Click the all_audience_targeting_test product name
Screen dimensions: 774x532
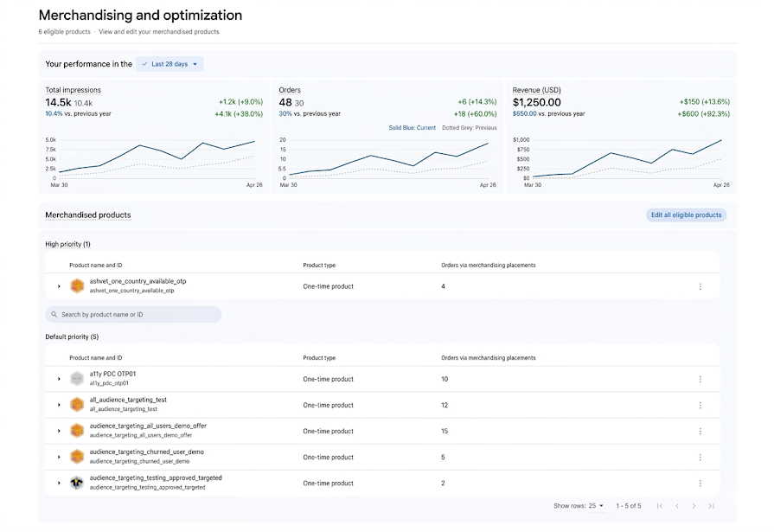pos(128,401)
